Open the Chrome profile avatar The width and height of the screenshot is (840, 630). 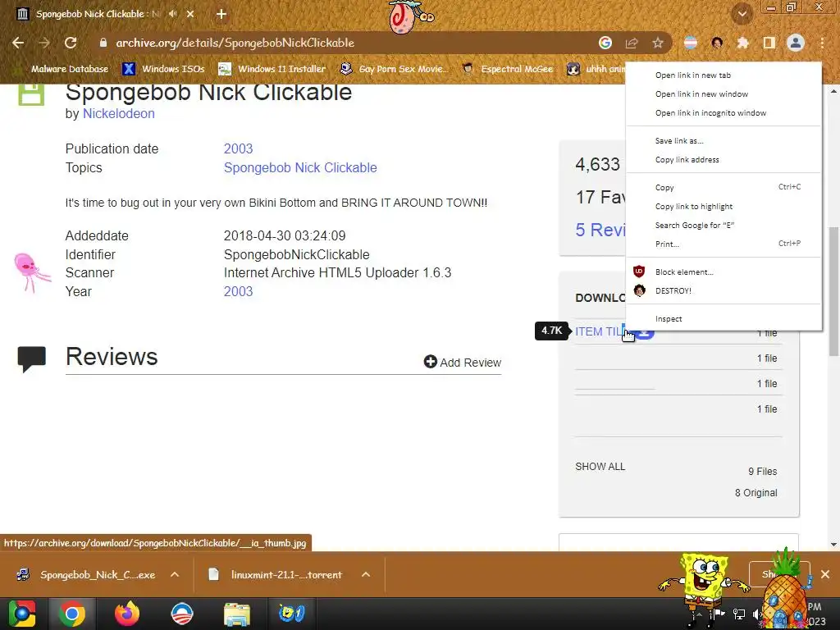click(796, 43)
